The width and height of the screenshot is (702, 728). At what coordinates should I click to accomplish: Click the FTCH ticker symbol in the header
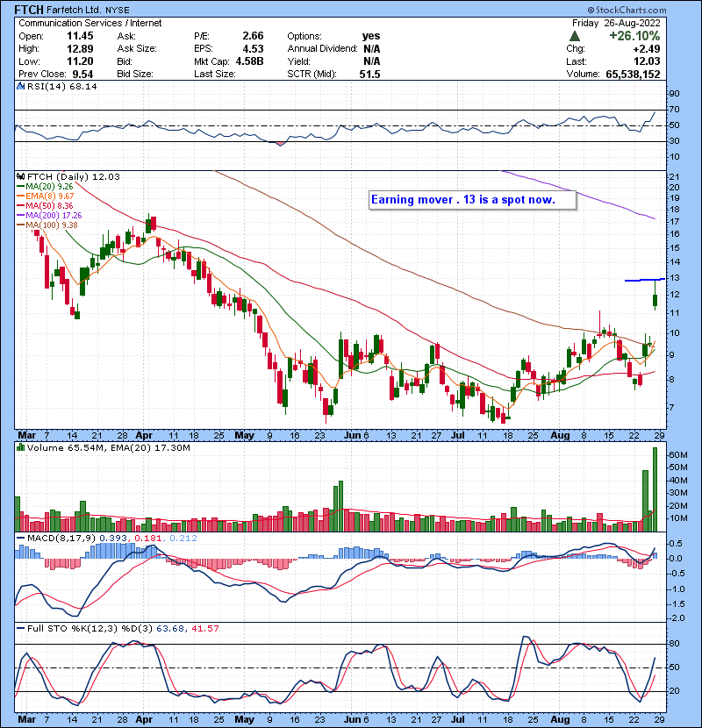[29, 10]
